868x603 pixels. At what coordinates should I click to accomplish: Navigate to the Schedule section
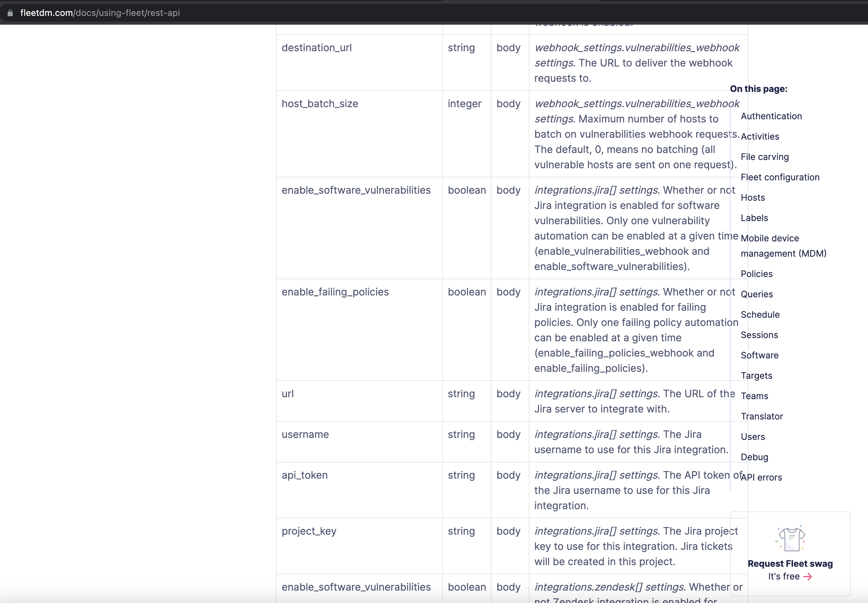click(x=760, y=314)
